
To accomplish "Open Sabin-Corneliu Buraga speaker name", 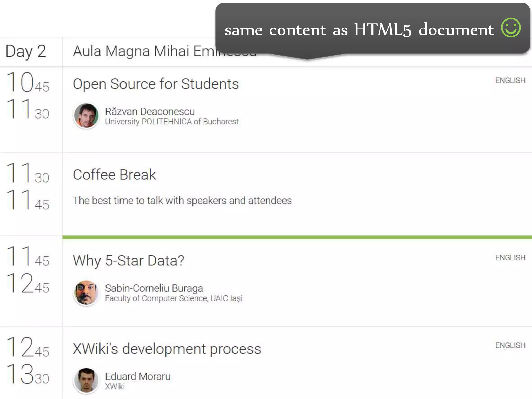I will pyautogui.click(x=154, y=288).
